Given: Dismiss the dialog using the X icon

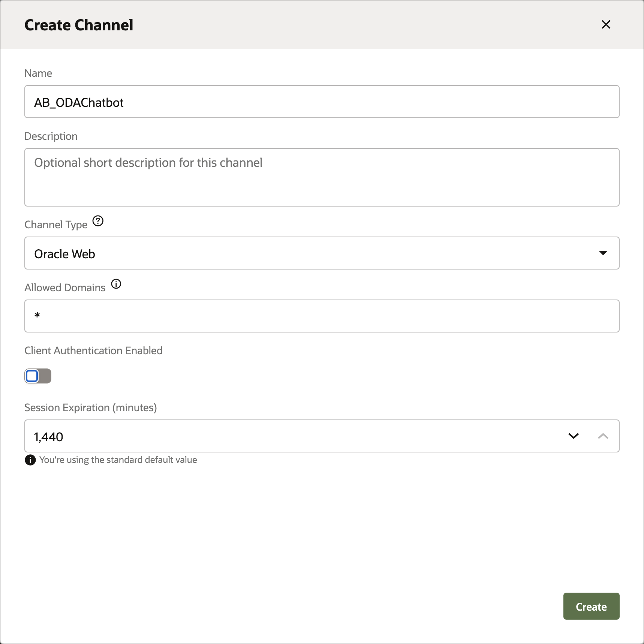Looking at the screenshot, I should pos(606,24).
